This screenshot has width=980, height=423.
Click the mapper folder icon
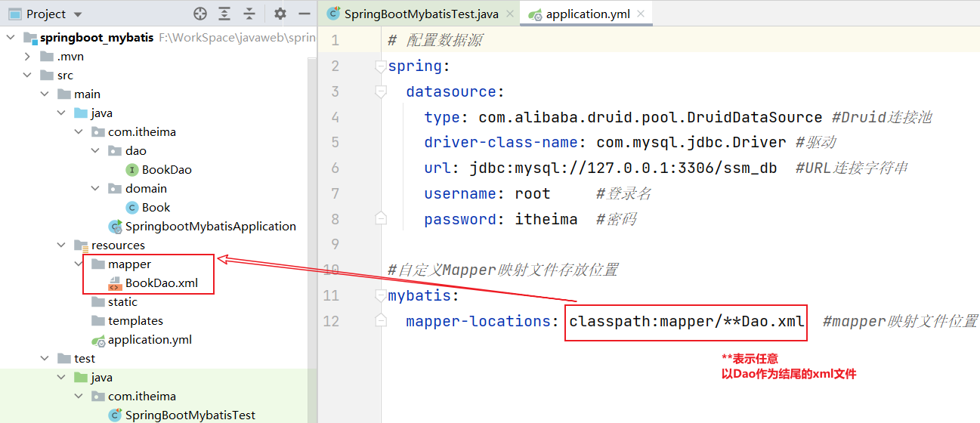[97, 264]
